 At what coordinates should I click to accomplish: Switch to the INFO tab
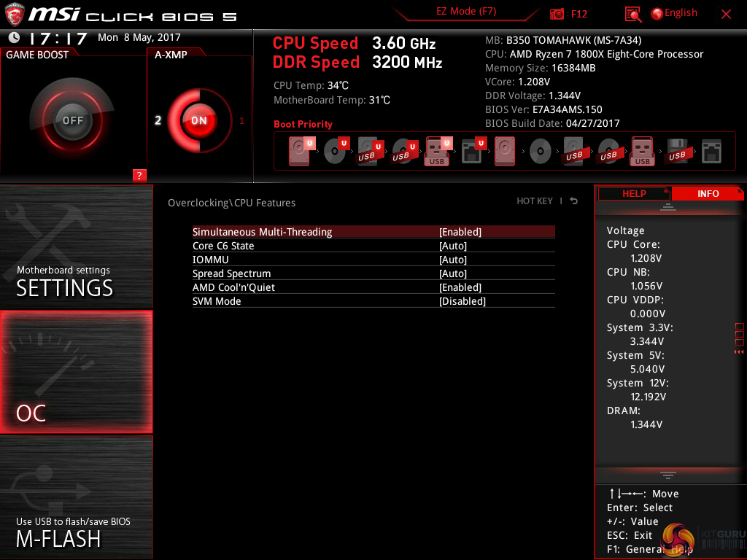708,193
